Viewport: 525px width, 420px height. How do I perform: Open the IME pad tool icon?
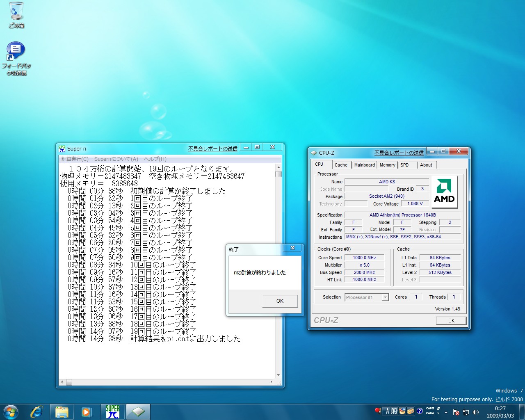point(402,411)
